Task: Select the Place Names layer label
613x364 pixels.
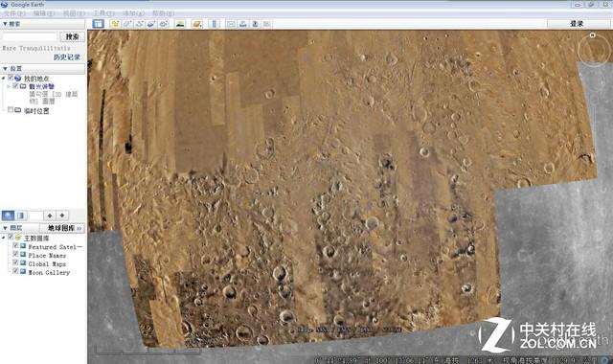Action: click(x=47, y=256)
